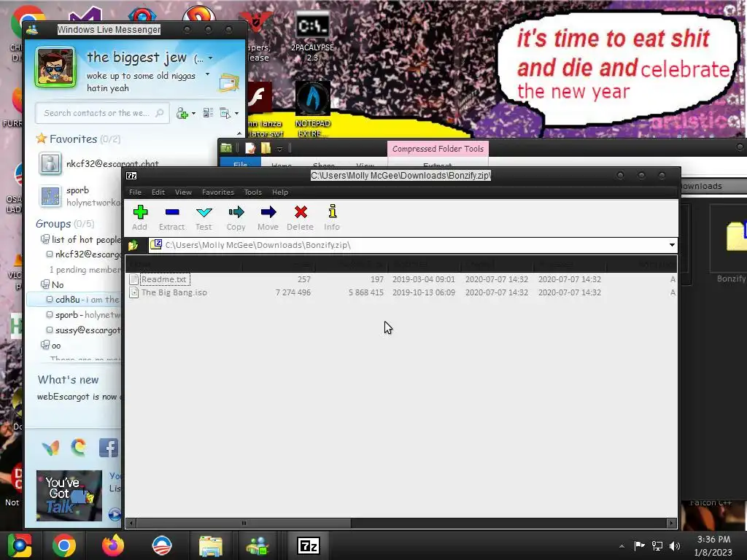The height and width of the screenshot is (560, 747).
Task: Click the 7-Zip address path field
Action: pos(407,245)
